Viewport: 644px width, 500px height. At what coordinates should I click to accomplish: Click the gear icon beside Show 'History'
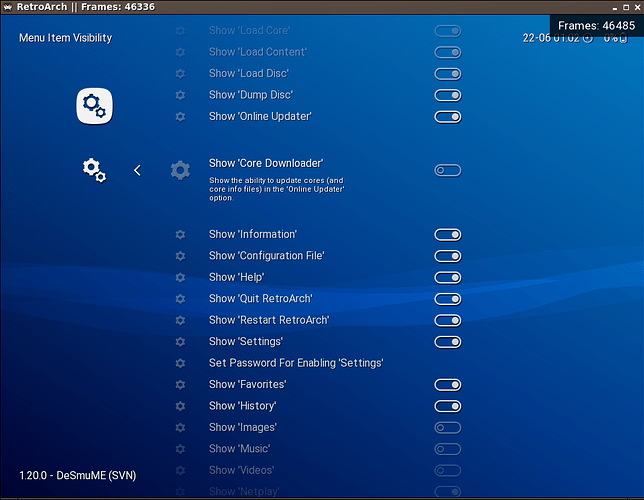[180, 406]
